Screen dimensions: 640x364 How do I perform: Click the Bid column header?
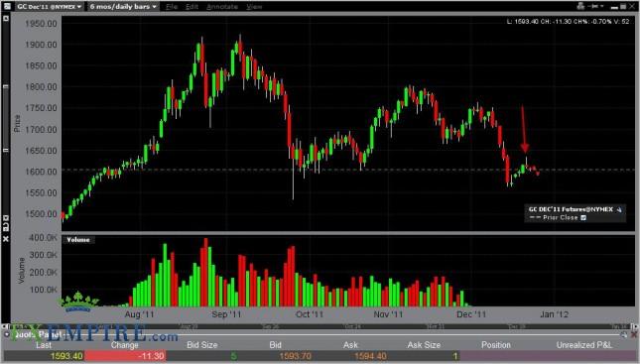click(275, 345)
